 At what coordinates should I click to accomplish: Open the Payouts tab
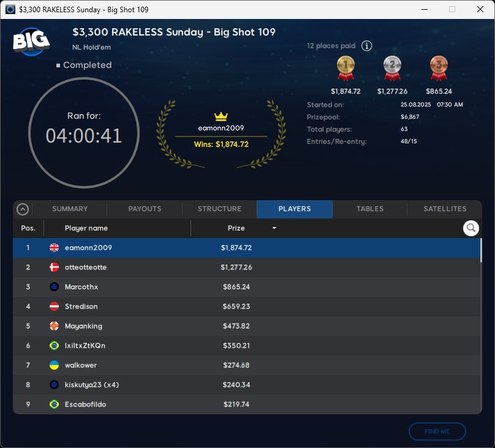point(145,209)
